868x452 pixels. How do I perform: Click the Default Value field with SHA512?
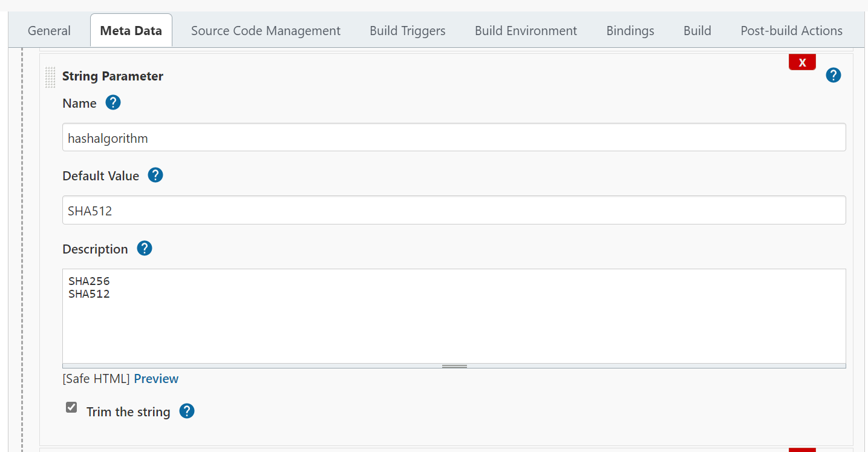pyautogui.click(x=454, y=211)
